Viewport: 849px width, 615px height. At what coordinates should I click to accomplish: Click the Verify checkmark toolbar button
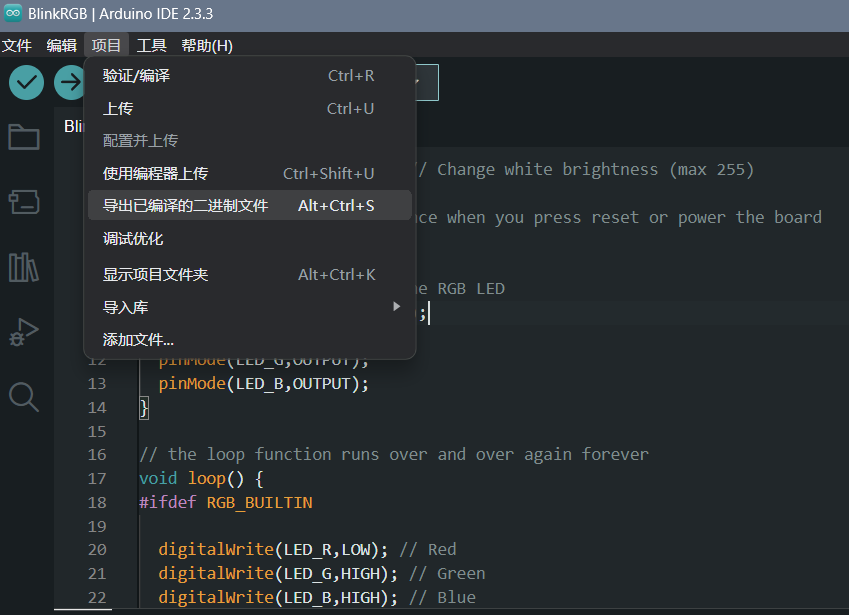pos(26,83)
